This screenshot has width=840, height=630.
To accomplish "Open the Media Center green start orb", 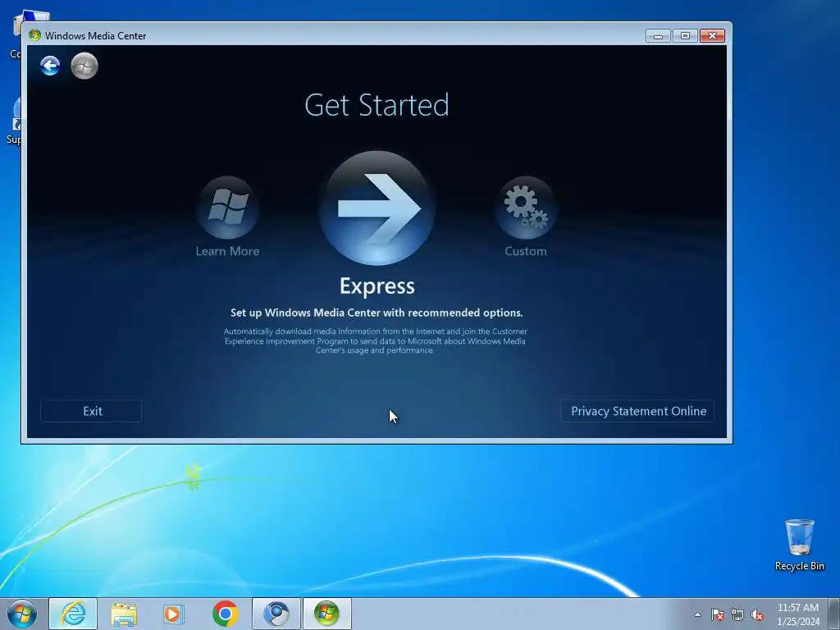I will point(84,66).
